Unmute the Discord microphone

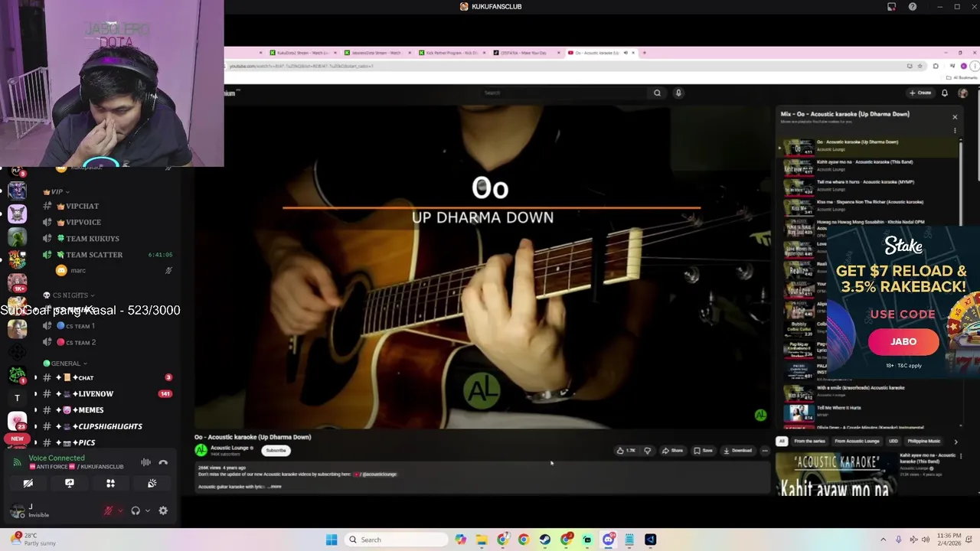[x=108, y=510]
